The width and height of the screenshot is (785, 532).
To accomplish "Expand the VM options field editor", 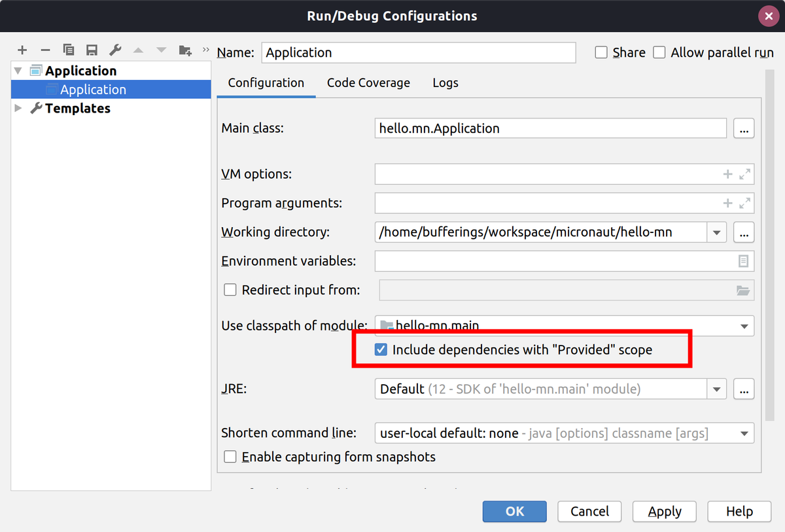I will tap(744, 174).
